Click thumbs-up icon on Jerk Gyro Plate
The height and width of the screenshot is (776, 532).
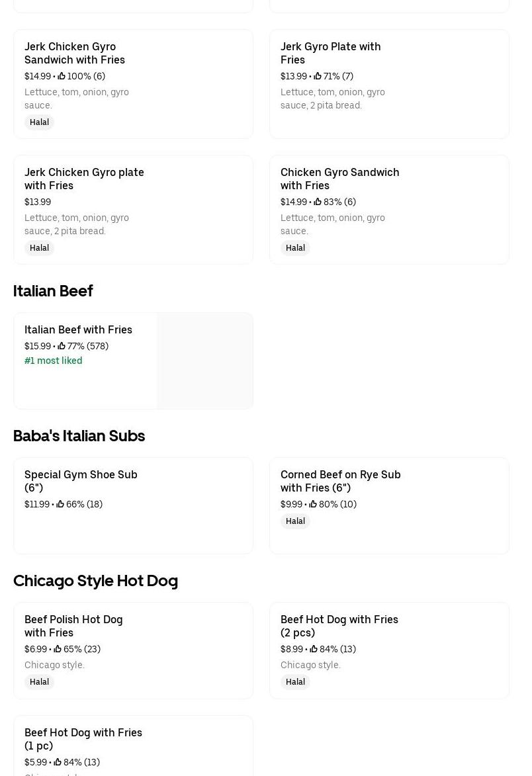coord(318,76)
